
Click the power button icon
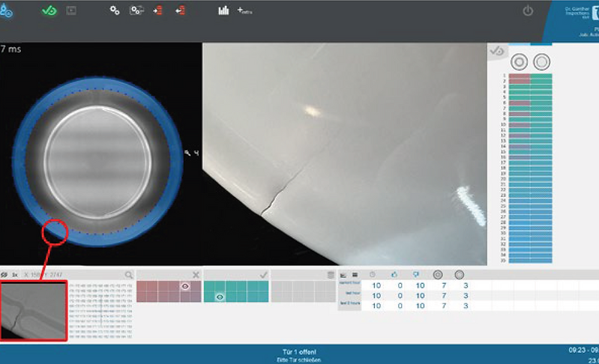[x=528, y=10]
